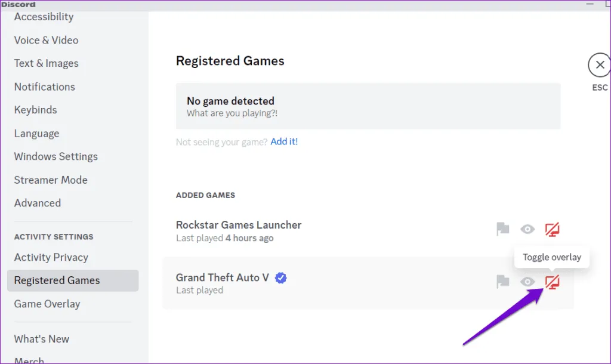Open Keybinds settings
Viewport: 611px width, 364px height.
pyautogui.click(x=36, y=110)
